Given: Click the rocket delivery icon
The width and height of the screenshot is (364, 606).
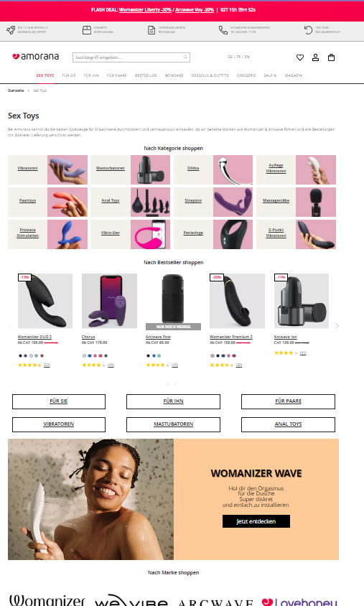Looking at the screenshot, I should tap(11, 29).
